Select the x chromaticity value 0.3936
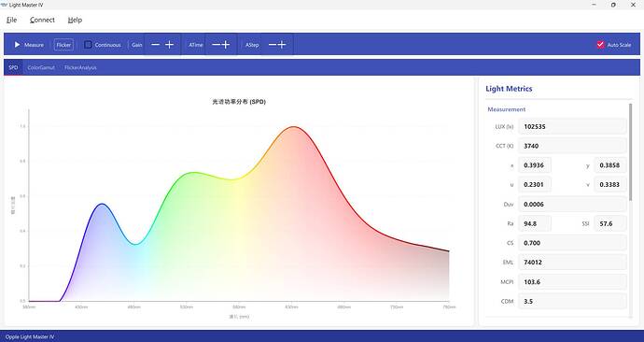 (x=535, y=165)
